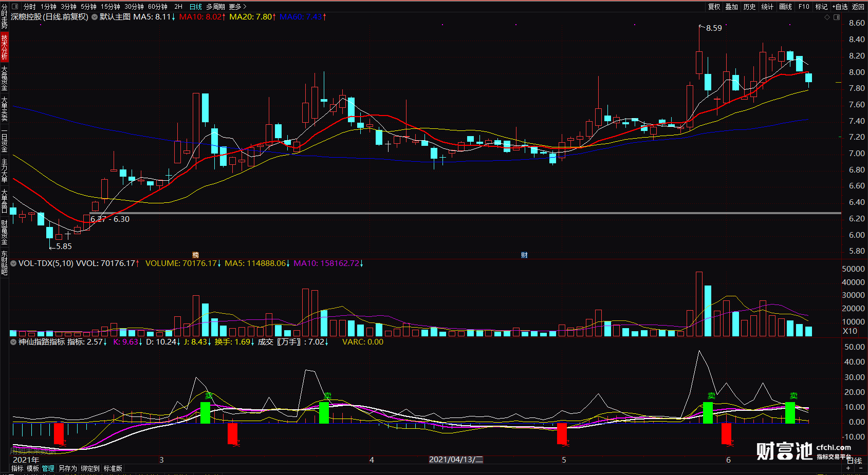Switch to 分时 intraday view
This screenshot has height=475, width=868.
click(29, 7)
